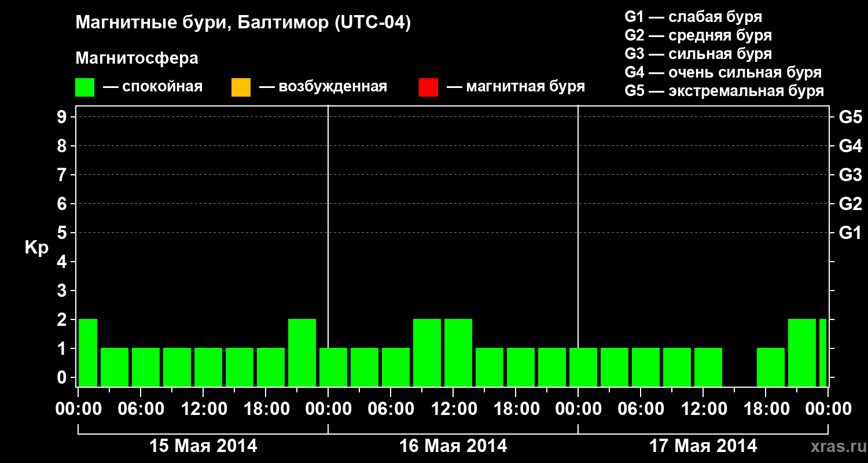
Task: Click the '— возбужденная' legend label
Action: (x=323, y=87)
